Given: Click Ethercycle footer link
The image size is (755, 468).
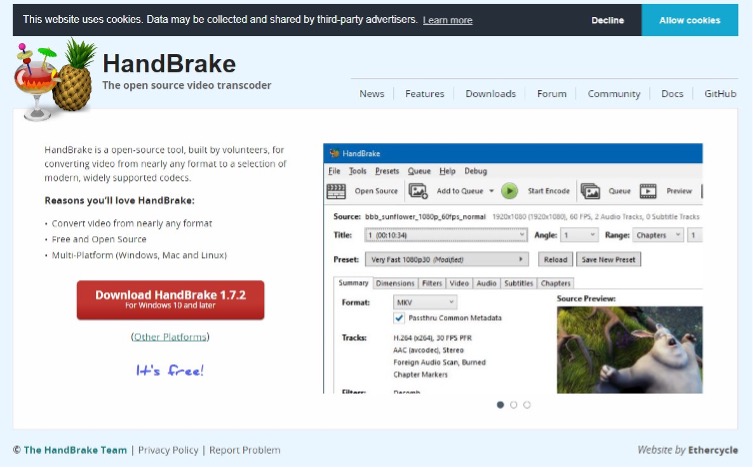Looking at the screenshot, I should [x=713, y=450].
